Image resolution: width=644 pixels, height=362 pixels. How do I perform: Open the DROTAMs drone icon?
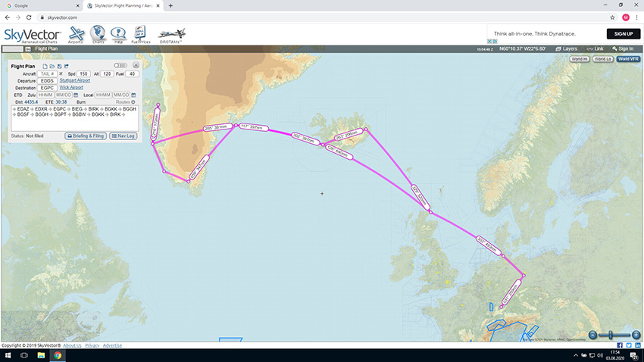pos(171,34)
